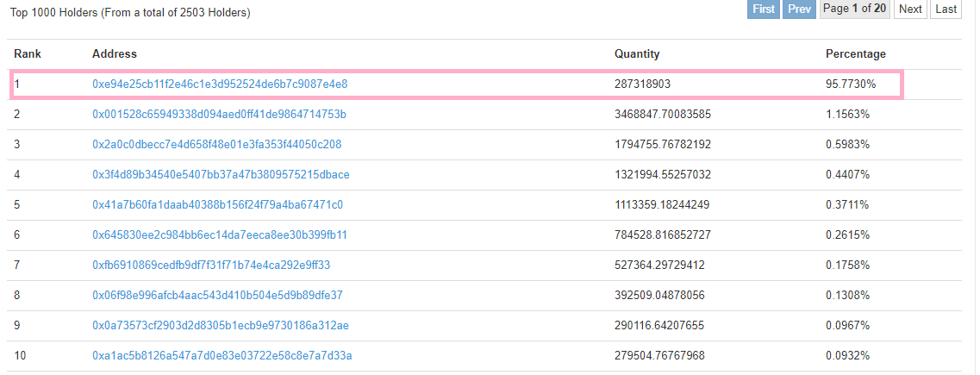Click the Prev page button
Screen dimensions: 980x375
coord(799,9)
